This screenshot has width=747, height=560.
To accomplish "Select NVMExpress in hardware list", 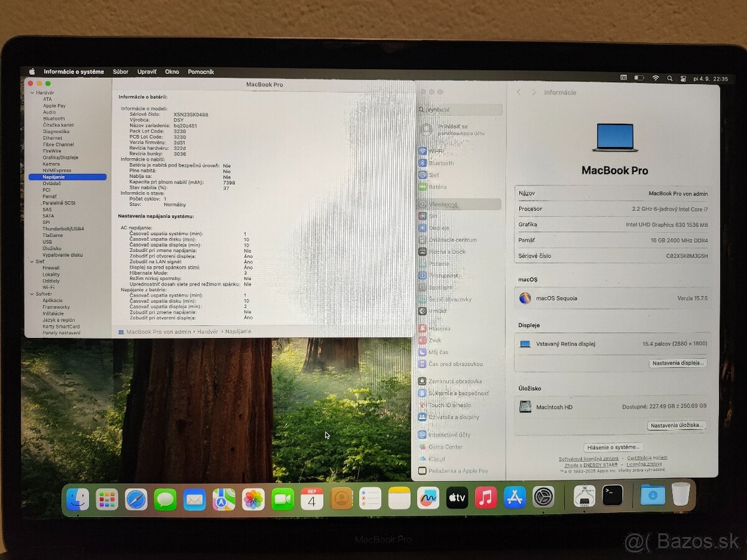I will (x=57, y=170).
